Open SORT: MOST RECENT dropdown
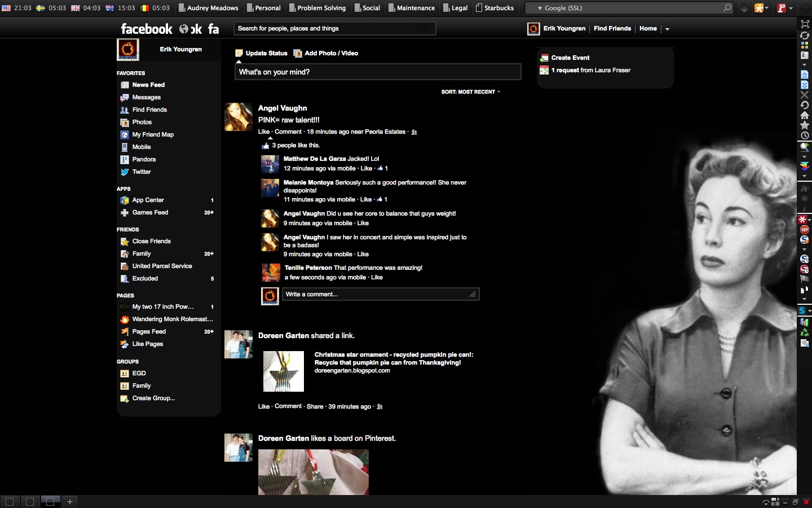The image size is (812, 508). pyautogui.click(x=470, y=91)
